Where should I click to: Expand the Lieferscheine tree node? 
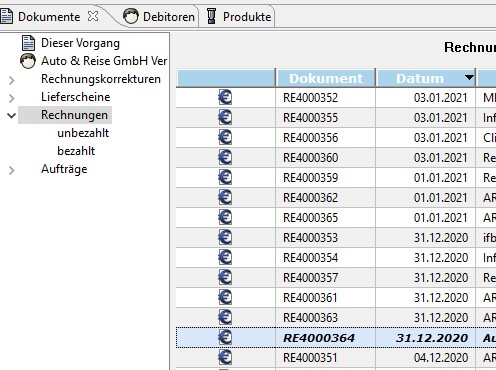coord(12,98)
